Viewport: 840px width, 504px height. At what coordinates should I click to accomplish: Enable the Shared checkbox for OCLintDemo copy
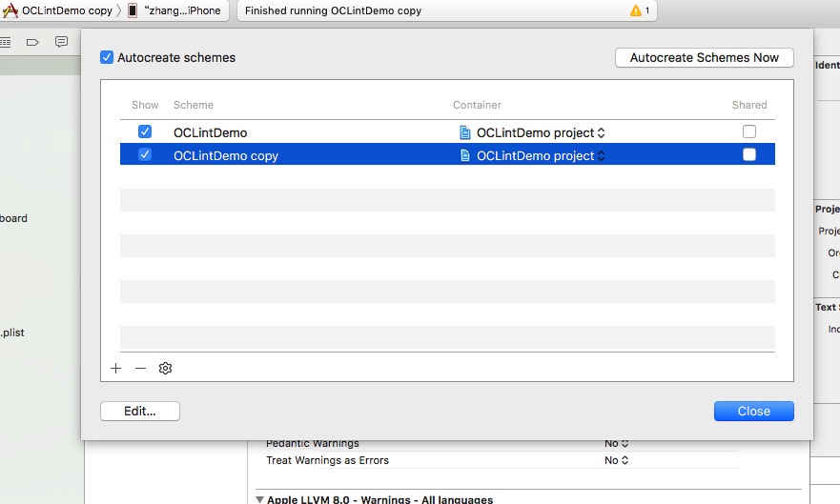tap(748, 154)
